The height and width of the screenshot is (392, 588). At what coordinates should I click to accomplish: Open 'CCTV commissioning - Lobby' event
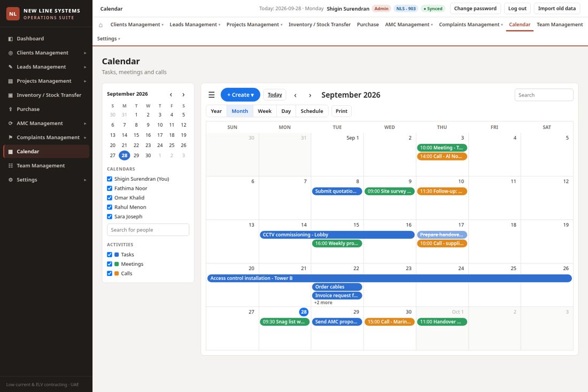[x=337, y=235]
